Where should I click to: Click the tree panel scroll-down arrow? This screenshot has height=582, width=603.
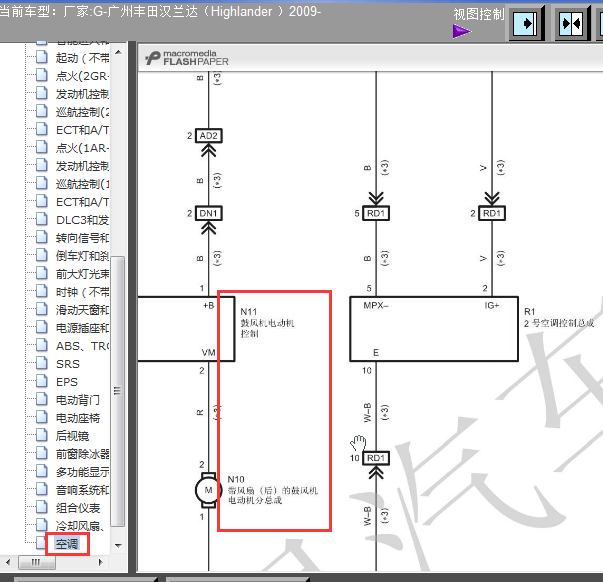(118, 545)
